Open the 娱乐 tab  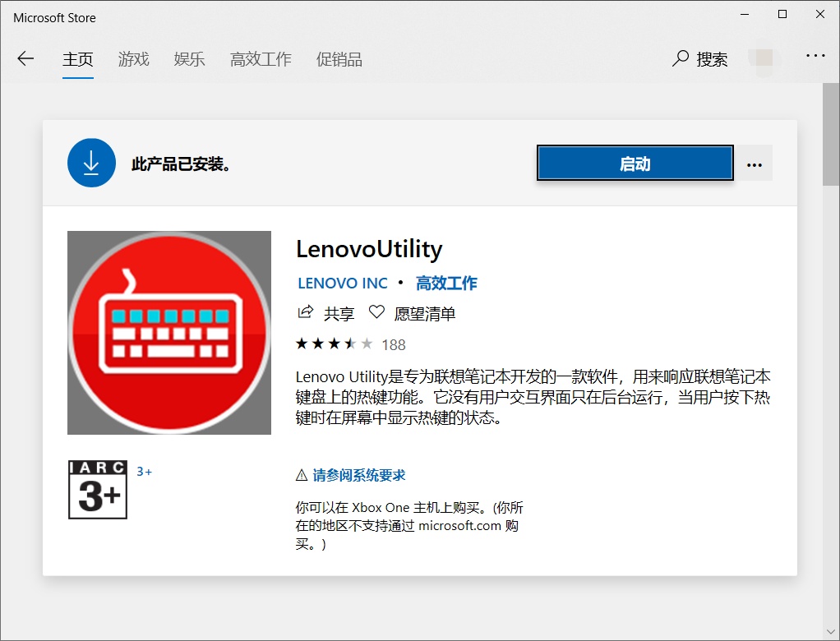(x=189, y=59)
